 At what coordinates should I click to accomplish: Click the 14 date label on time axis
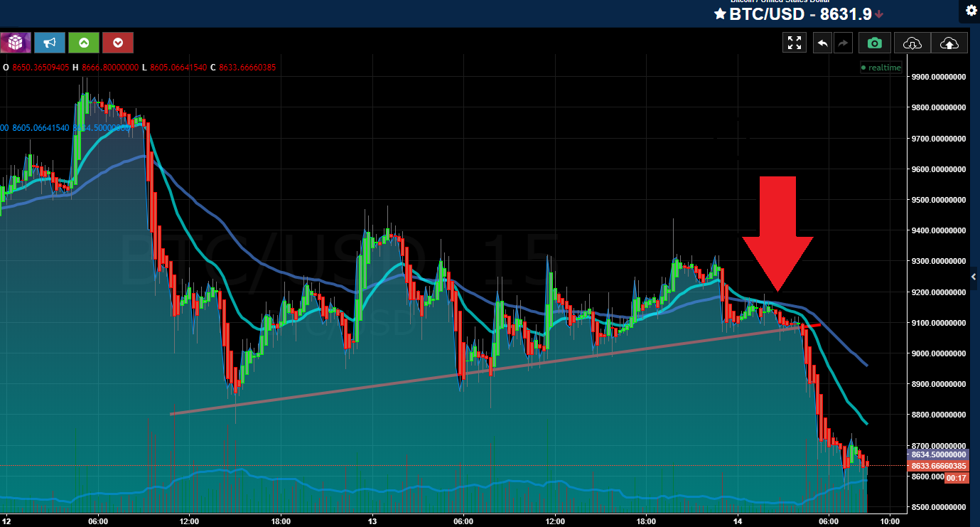coord(736,521)
